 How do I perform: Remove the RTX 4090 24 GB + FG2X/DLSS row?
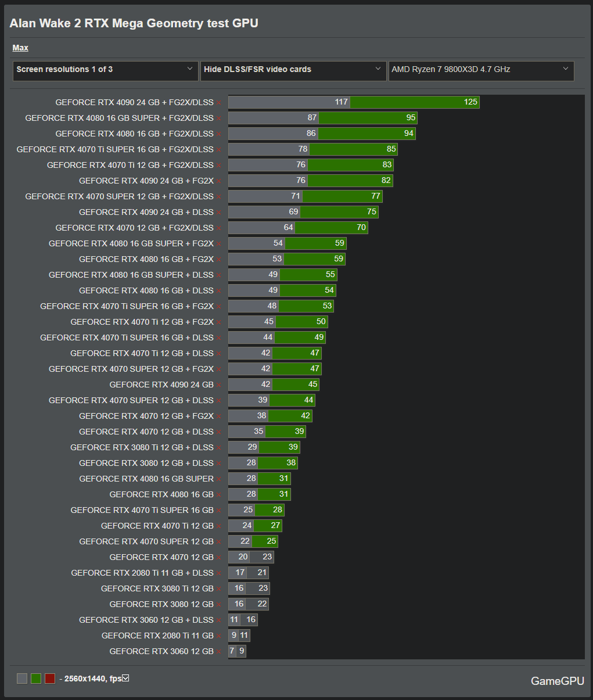[x=219, y=103]
